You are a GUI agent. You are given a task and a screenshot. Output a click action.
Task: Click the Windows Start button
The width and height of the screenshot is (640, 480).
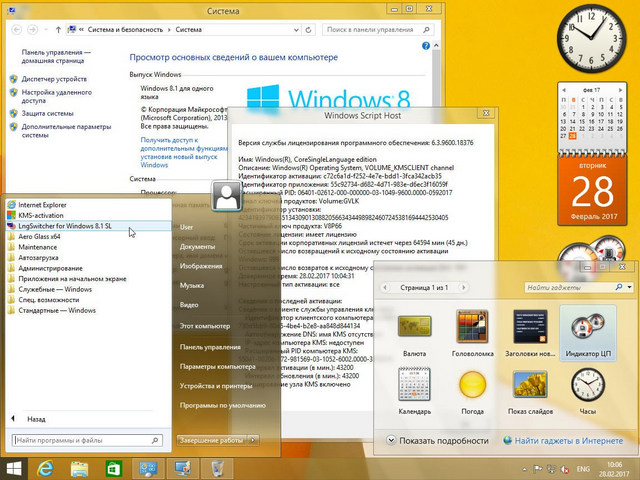click(x=14, y=468)
